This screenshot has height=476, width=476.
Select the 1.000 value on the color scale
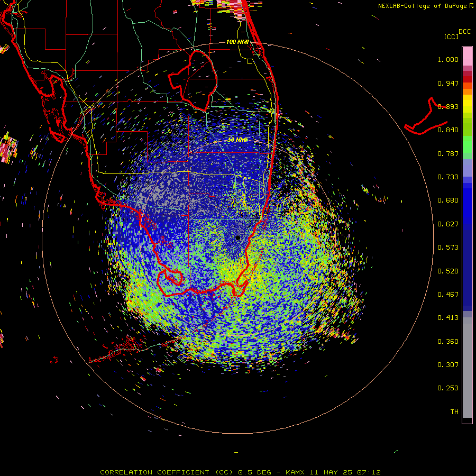tap(448, 59)
